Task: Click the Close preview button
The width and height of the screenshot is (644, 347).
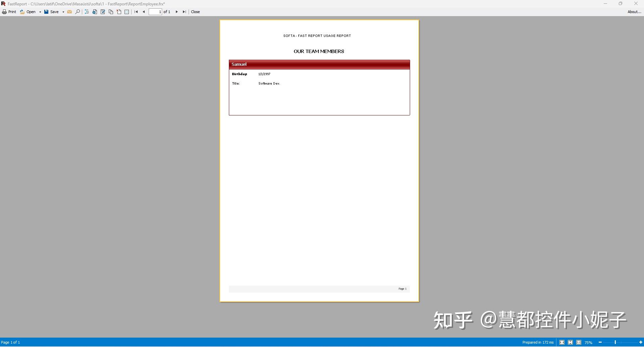Action: tap(195, 12)
